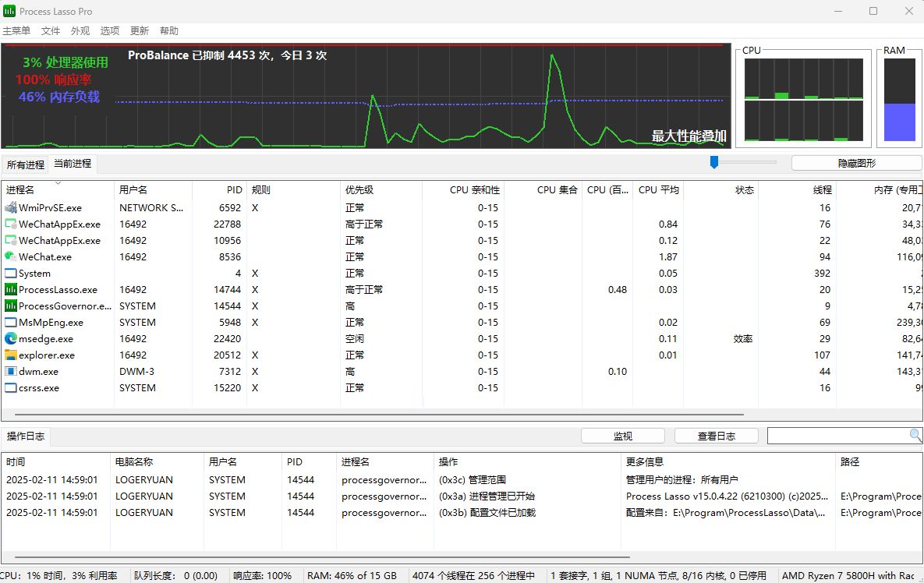Click icon of WeChatAppEx.exe with PID 10956

(x=11, y=240)
